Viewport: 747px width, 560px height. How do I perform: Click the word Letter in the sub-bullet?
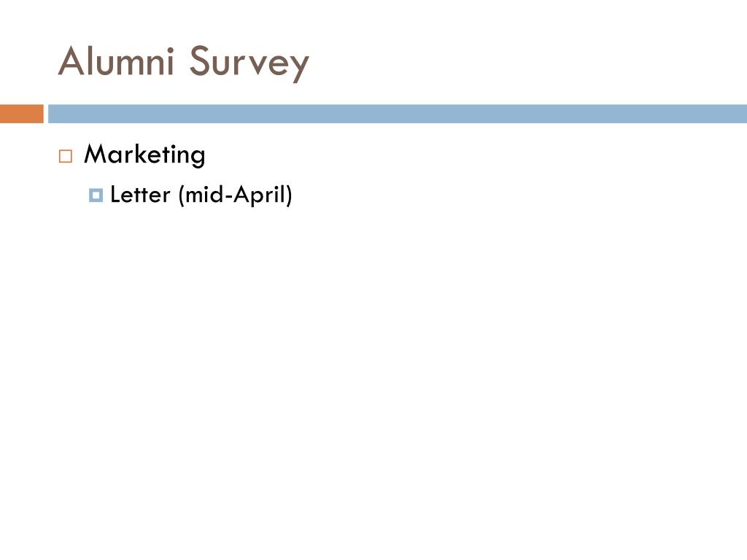(x=139, y=195)
